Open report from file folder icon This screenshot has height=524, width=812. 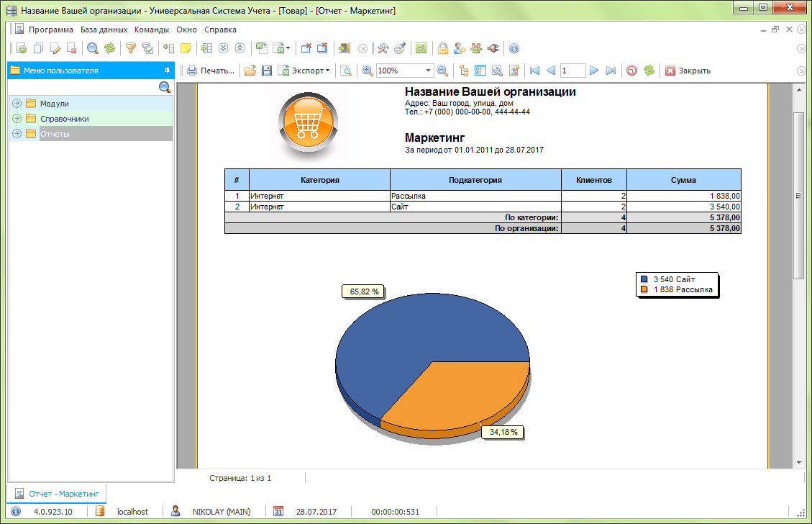pyautogui.click(x=250, y=71)
